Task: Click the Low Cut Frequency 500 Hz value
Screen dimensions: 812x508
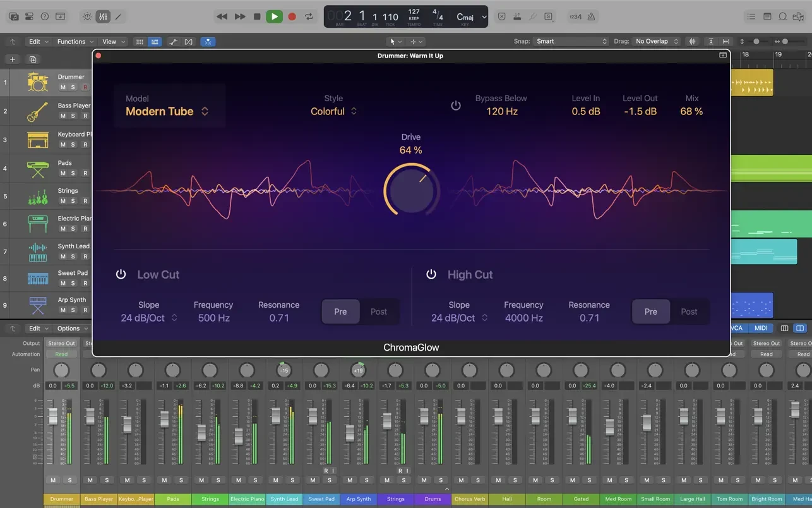Action: [x=213, y=318]
